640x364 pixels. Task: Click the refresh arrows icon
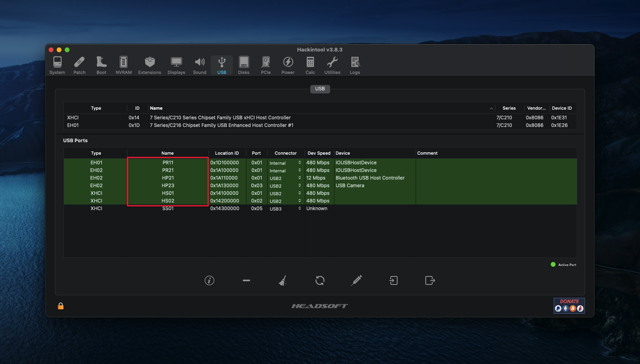320,280
